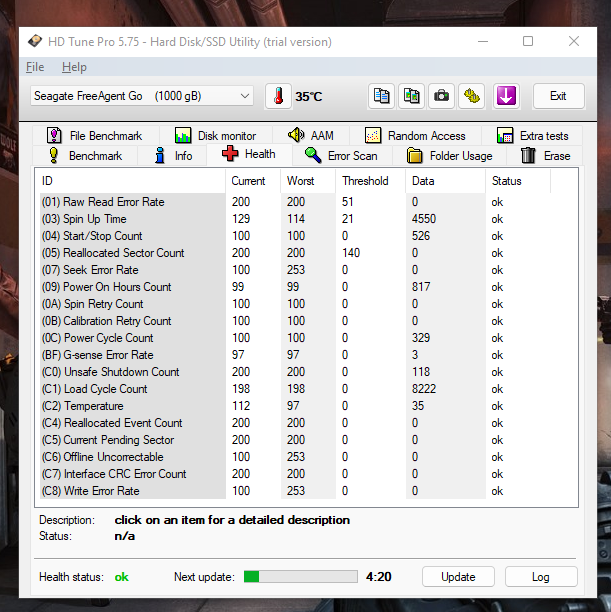Open the Log button
Viewport: 611px width, 612px height.
tap(541, 577)
